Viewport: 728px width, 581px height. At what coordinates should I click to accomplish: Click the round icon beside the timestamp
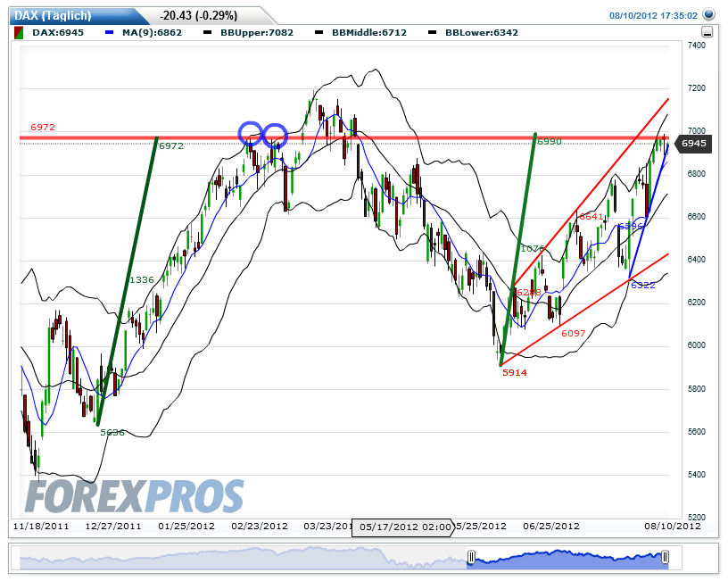[x=708, y=14]
